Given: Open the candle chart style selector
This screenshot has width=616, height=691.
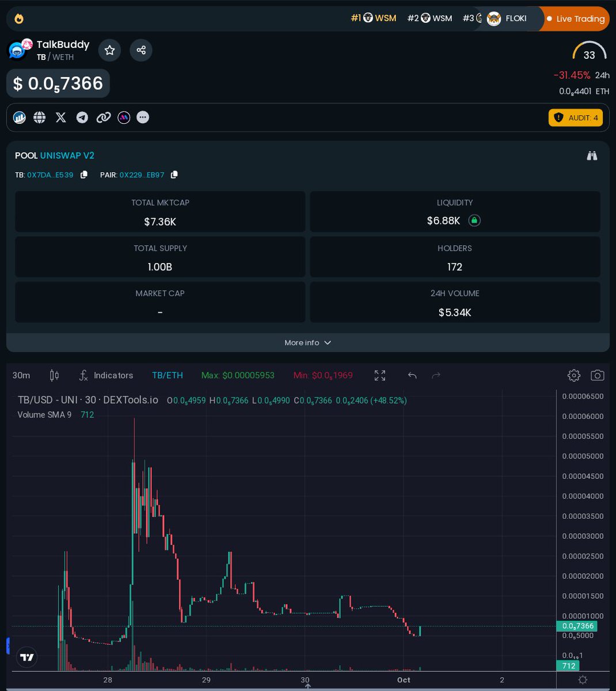Looking at the screenshot, I should point(55,375).
